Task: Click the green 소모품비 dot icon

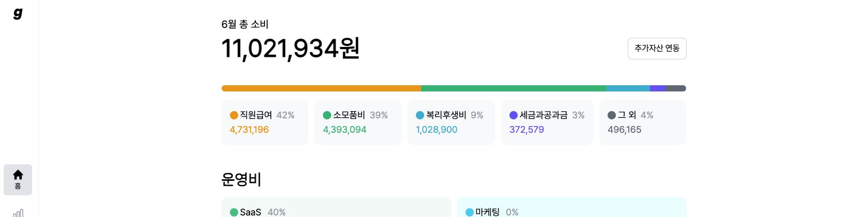Action: [x=327, y=115]
